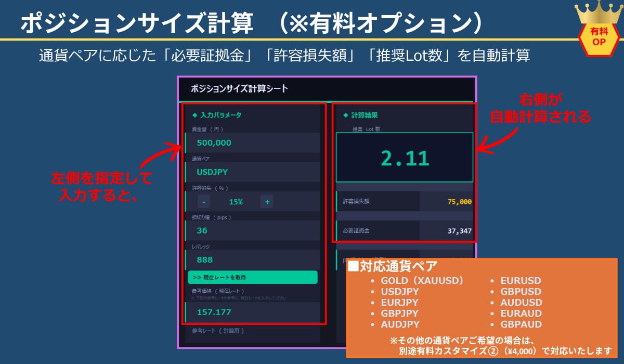Click the GBPAUD list entry
This screenshot has height=364, width=624.
521,324
